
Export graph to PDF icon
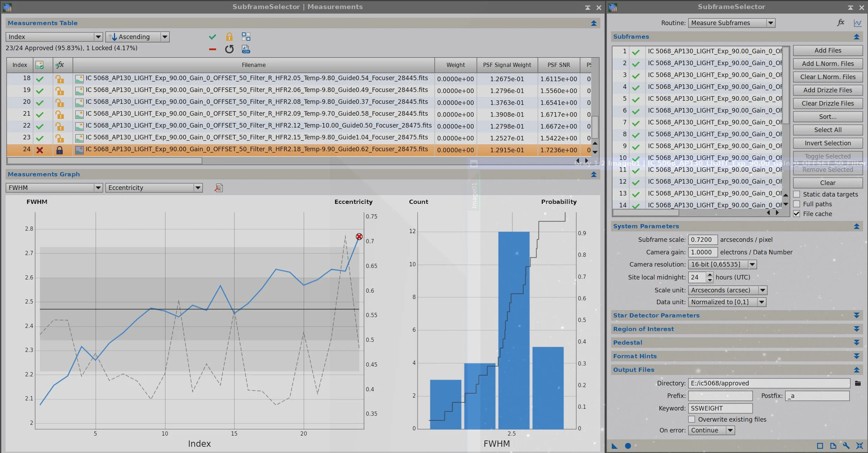coord(219,188)
